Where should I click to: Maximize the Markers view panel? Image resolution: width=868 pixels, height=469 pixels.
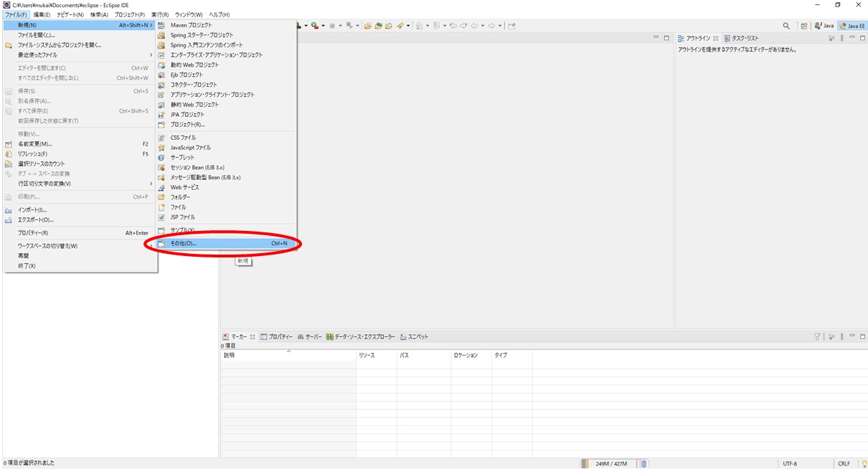(x=862, y=336)
